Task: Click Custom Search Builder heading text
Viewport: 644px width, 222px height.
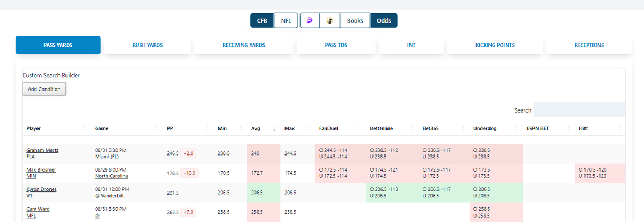Action: click(51, 75)
